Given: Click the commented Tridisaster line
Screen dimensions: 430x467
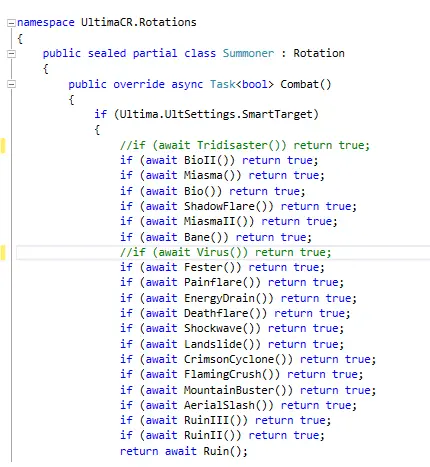Looking at the screenshot, I should 245,145.
